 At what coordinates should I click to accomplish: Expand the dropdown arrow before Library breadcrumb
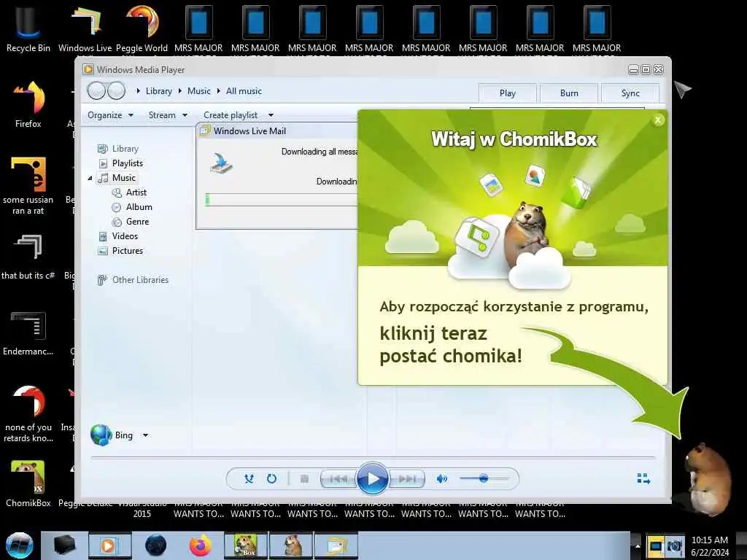coord(138,91)
